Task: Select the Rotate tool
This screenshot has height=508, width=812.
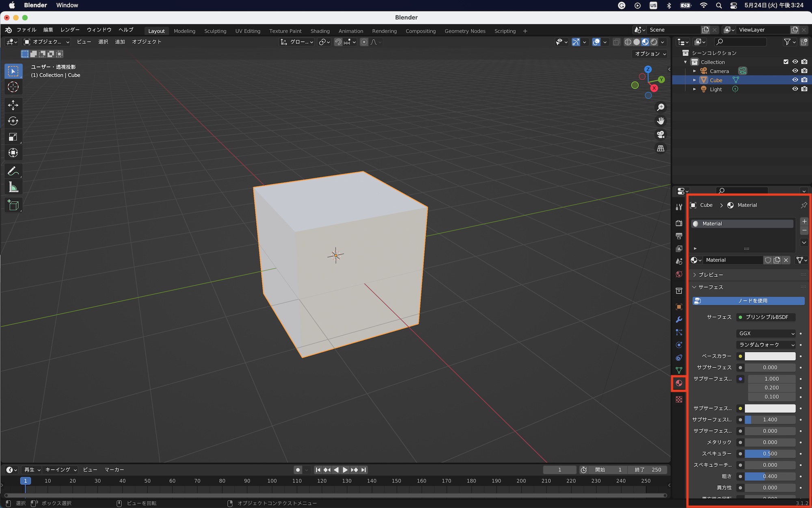Action: tap(13, 121)
